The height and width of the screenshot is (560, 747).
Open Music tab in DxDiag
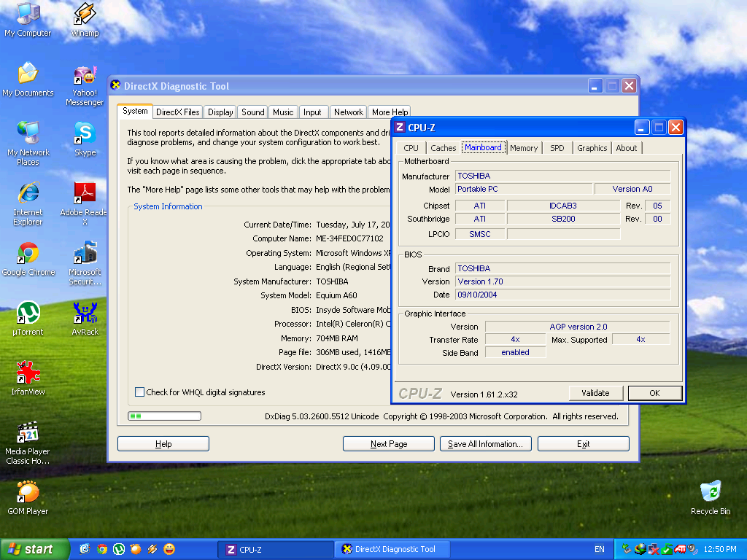283,112
